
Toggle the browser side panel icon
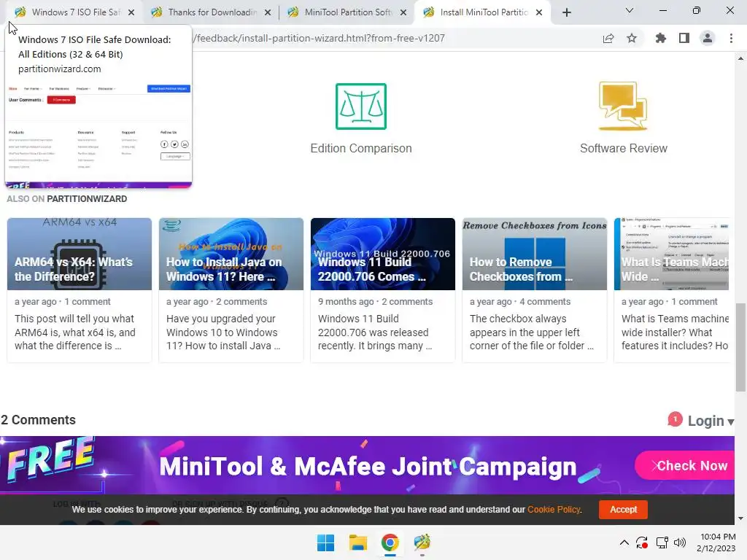[684, 39]
